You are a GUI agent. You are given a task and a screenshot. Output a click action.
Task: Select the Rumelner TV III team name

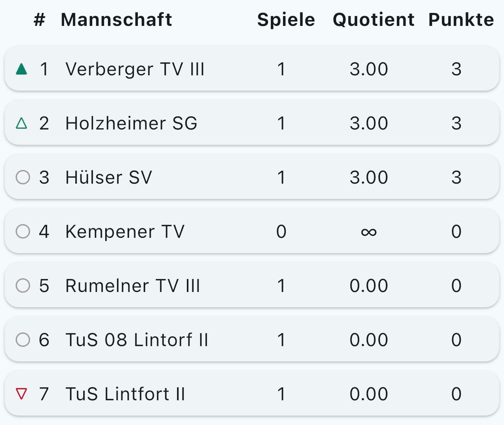coord(133,286)
